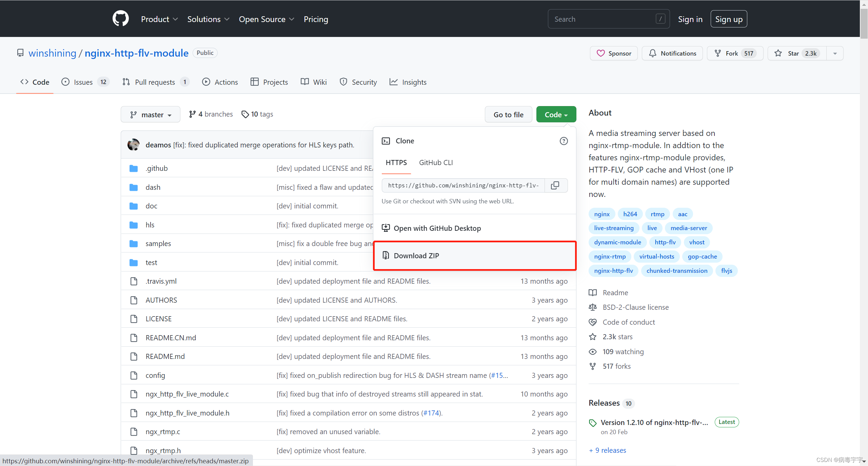Image resolution: width=868 pixels, height=466 pixels.
Task: Fork the repository with the Fork button
Action: tap(735, 53)
